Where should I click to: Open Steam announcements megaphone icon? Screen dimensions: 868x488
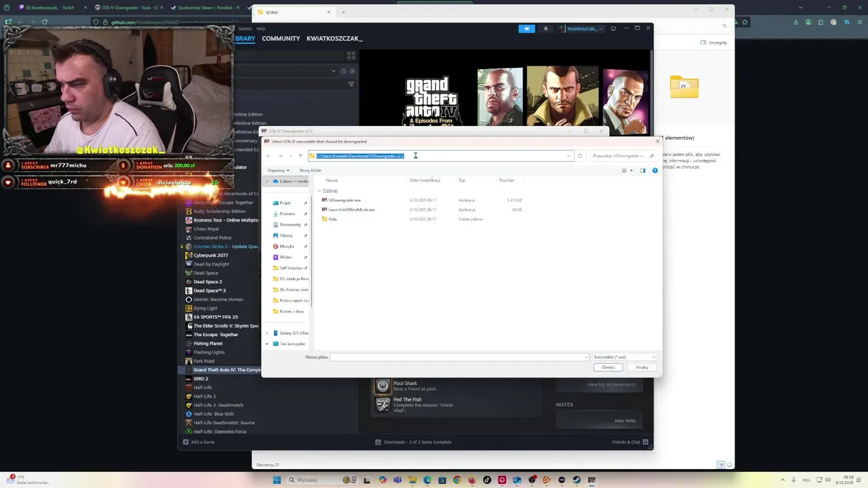tap(527, 28)
